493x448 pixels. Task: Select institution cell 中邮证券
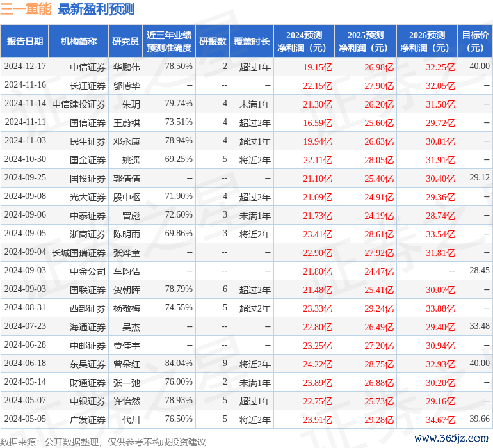pos(88,345)
